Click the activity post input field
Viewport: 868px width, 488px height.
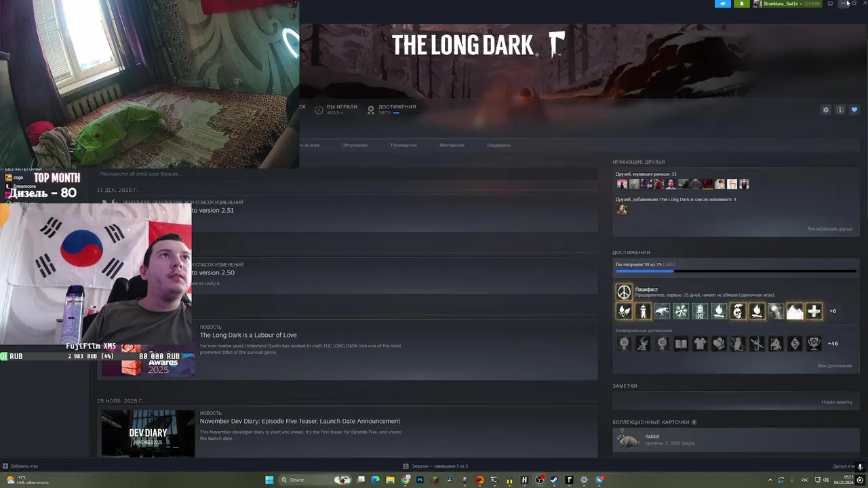349,174
